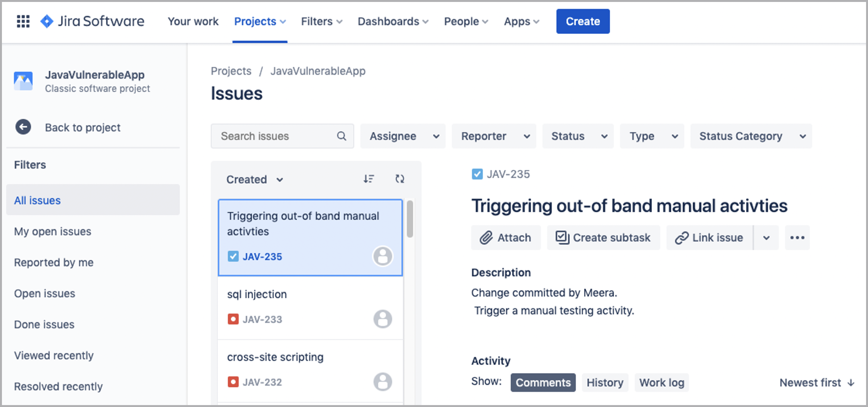This screenshot has height=407, width=868.
Task: Open the app switcher grid icon
Action: coord(23,21)
